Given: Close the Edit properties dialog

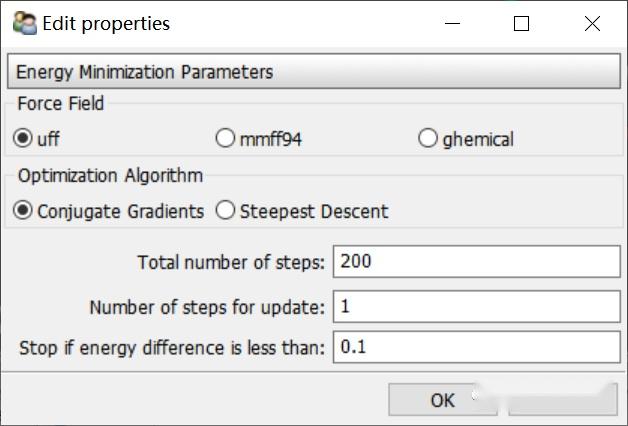Looking at the screenshot, I should tap(592, 24).
